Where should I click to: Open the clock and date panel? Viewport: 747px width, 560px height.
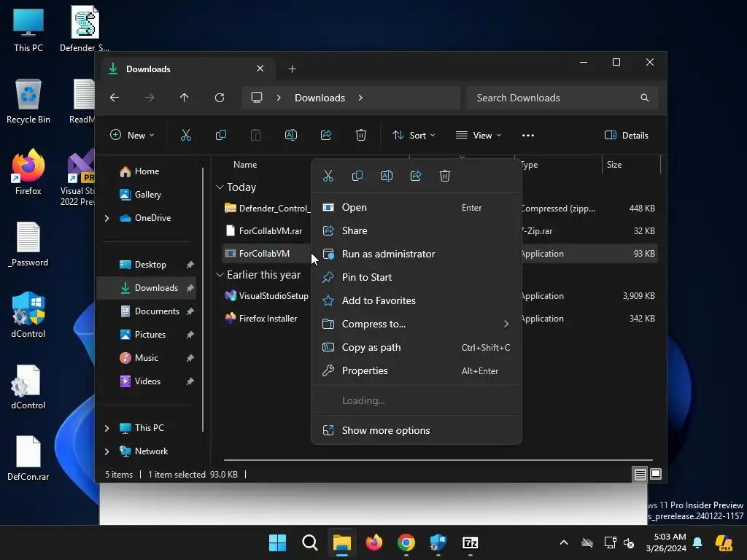coord(666,542)
